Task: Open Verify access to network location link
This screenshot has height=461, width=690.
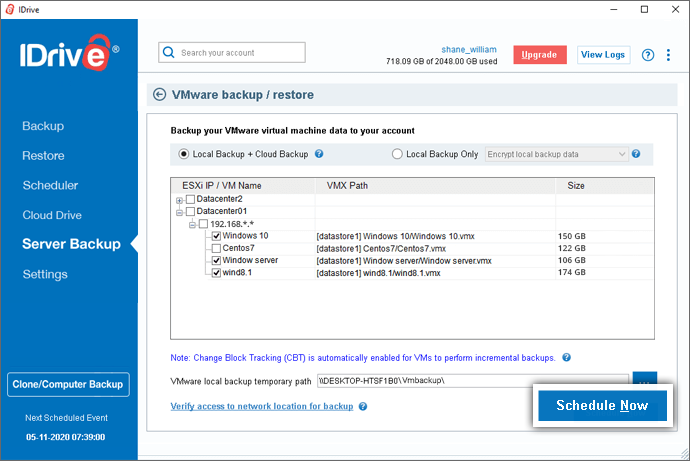Action: click(262, 406)
